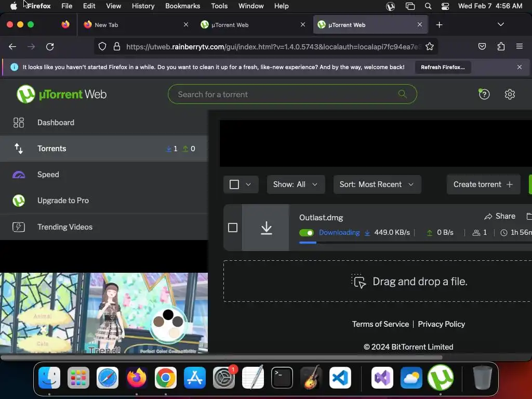Open µTorrent Web settings gear
The image size is (532, 399).
tap(510, 94)
